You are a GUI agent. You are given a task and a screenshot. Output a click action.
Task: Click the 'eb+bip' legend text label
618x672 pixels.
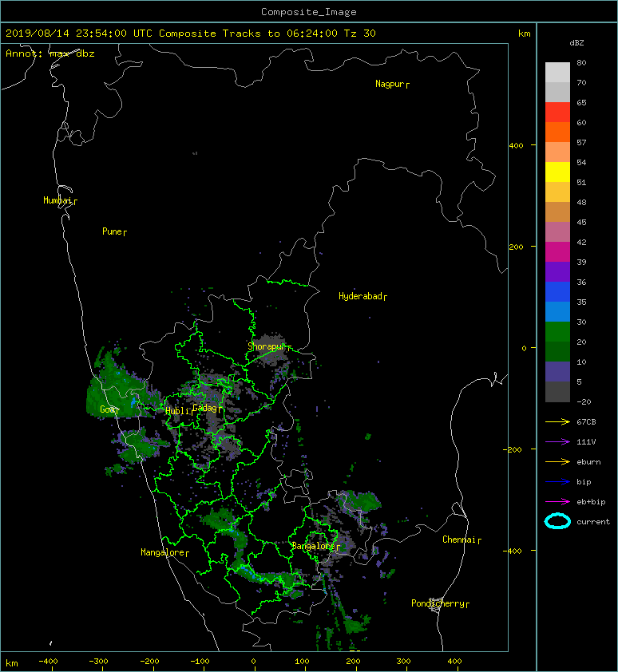coord(591,502)
